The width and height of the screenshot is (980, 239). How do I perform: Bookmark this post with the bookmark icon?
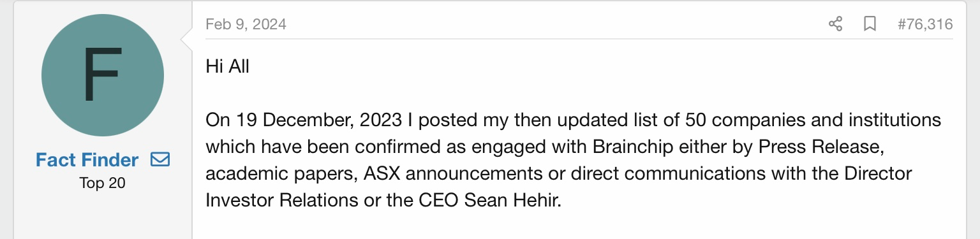(x=870, y=24)
